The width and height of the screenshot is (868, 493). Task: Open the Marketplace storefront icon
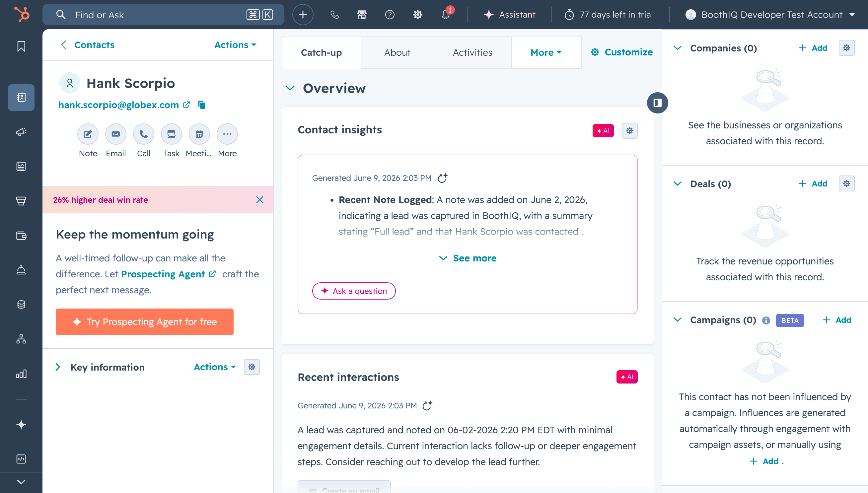tap(362, 15)
